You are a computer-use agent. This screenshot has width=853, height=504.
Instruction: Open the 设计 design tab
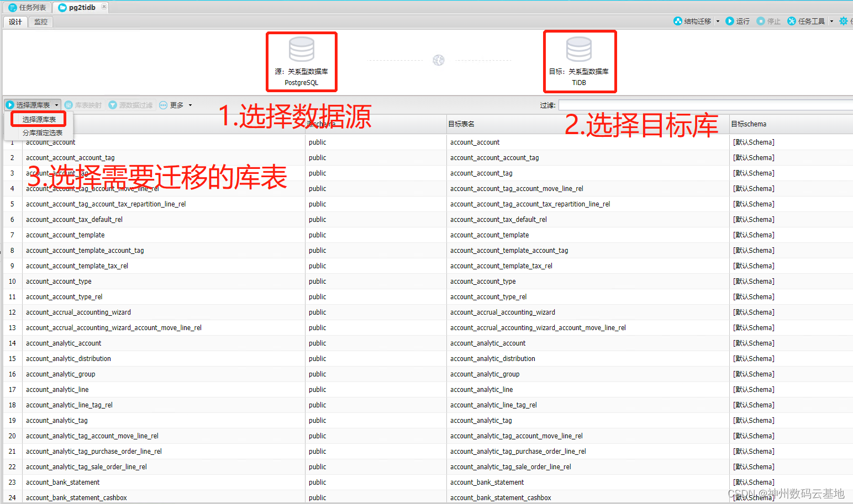15,22
